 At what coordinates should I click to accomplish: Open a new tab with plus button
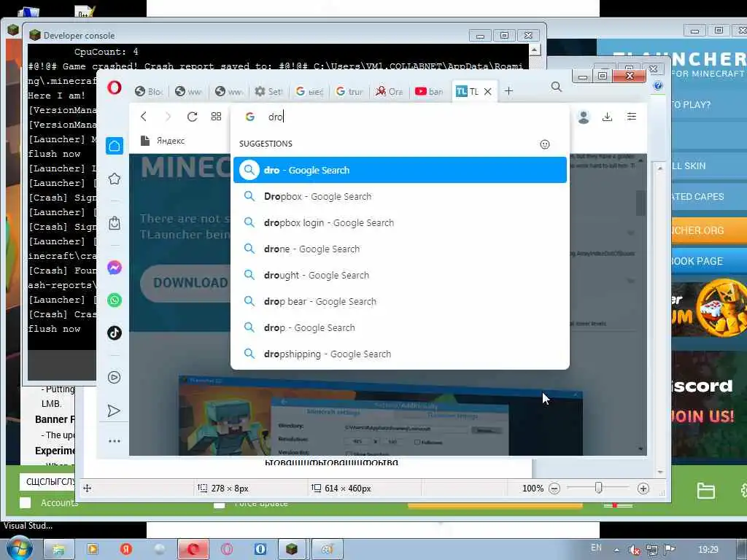click(x=508, y=91)
